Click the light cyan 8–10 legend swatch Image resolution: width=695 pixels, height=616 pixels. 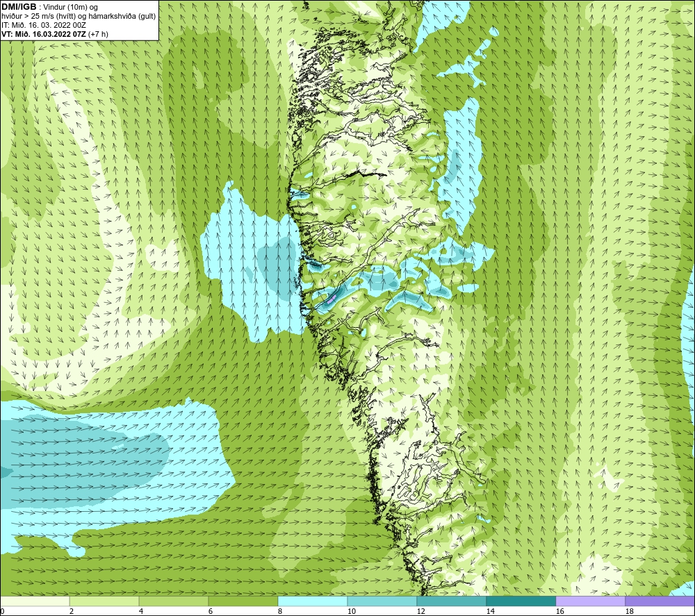pyautogui.click(x=313, y=601)
